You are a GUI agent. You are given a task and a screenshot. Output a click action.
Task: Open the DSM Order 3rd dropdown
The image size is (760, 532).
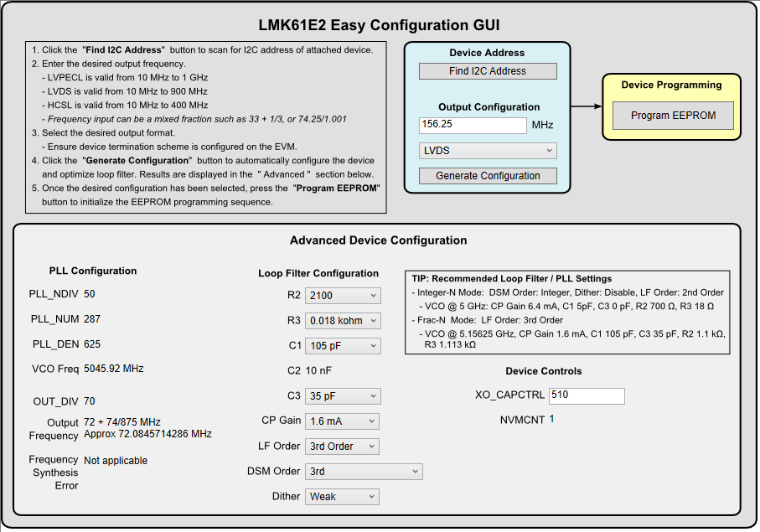(x=364, y=472)
